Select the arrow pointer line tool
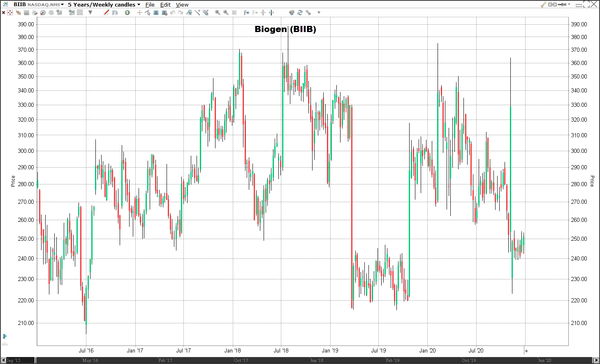This screenshot has width=600, height=364. pyautogui.click(x=148, y=13)
